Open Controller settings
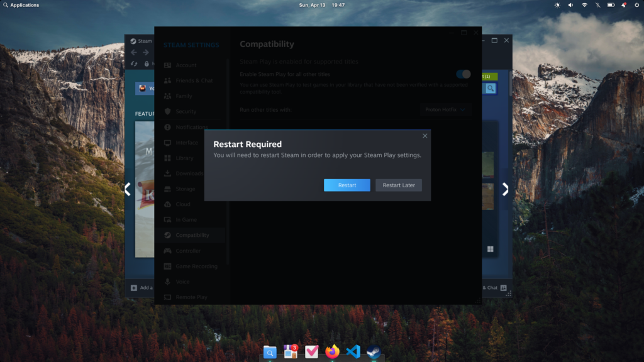 tap(191, 251)
